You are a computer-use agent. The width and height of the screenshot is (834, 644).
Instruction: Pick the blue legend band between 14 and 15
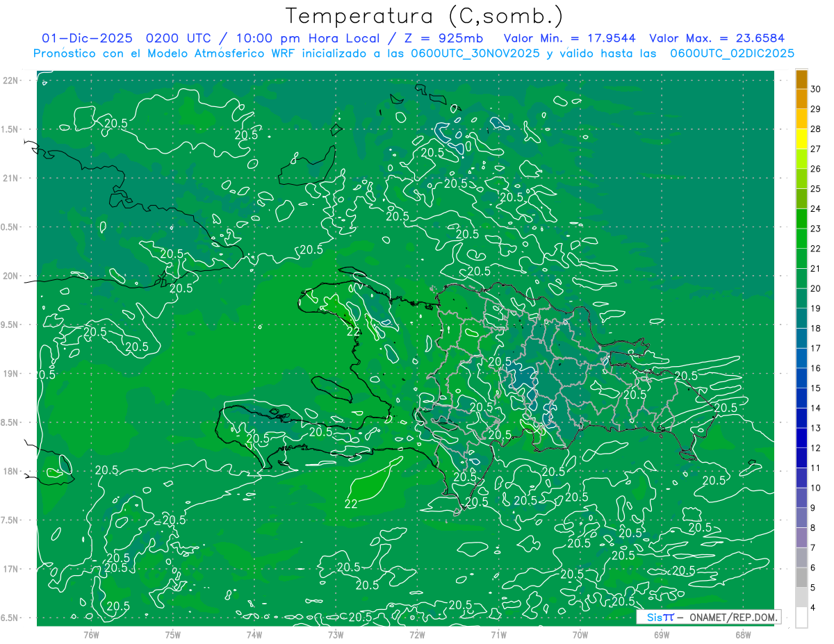coord(801,398)
